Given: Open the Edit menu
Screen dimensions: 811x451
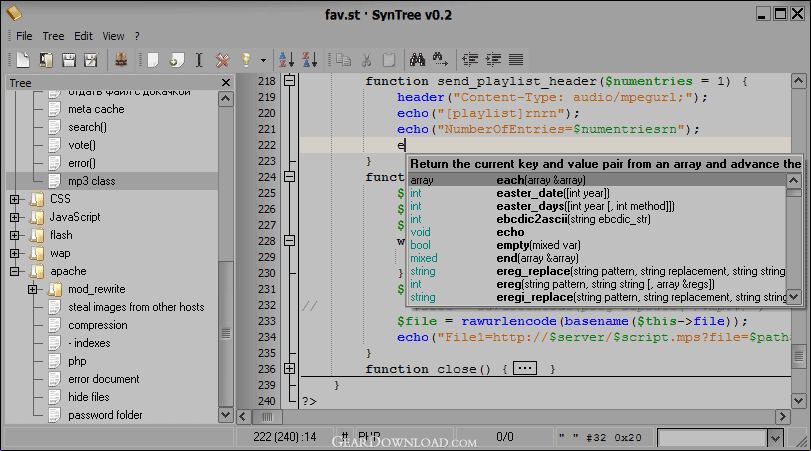Looking at the screenshot, I should 83,36.
